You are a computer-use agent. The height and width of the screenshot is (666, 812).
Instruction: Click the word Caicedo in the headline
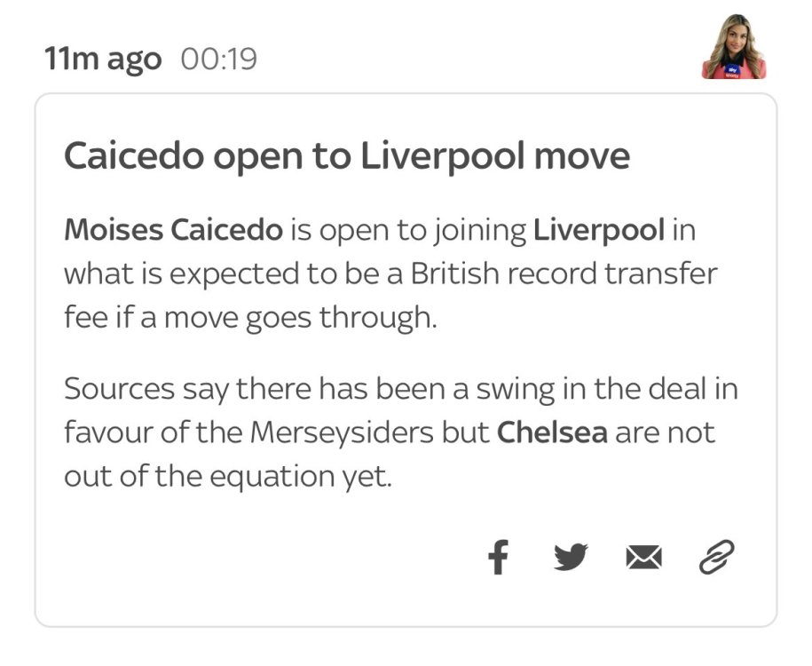(x=134, y=156)
